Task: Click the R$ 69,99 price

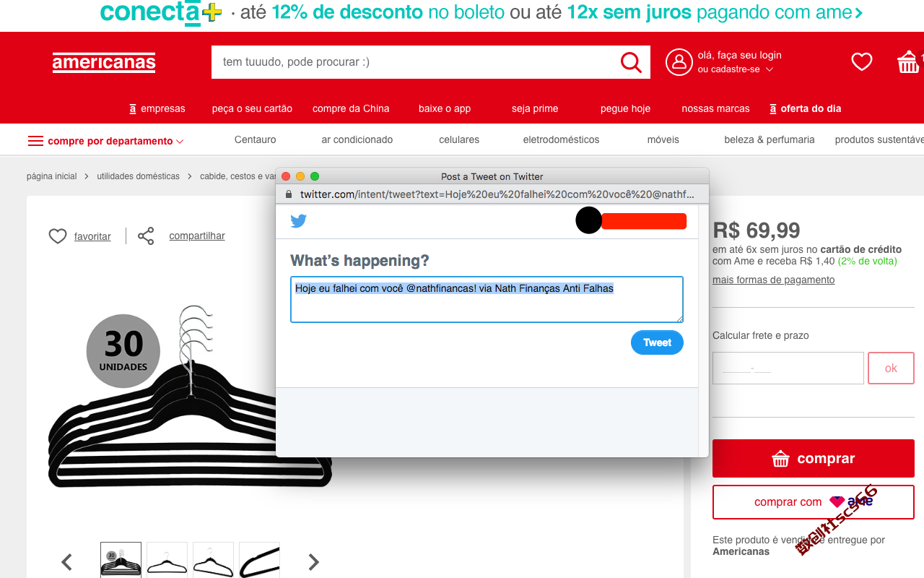Action: 757,230
